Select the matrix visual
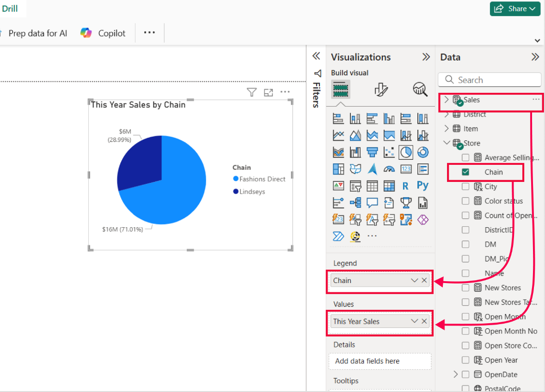545x392 pixels. 388,186
